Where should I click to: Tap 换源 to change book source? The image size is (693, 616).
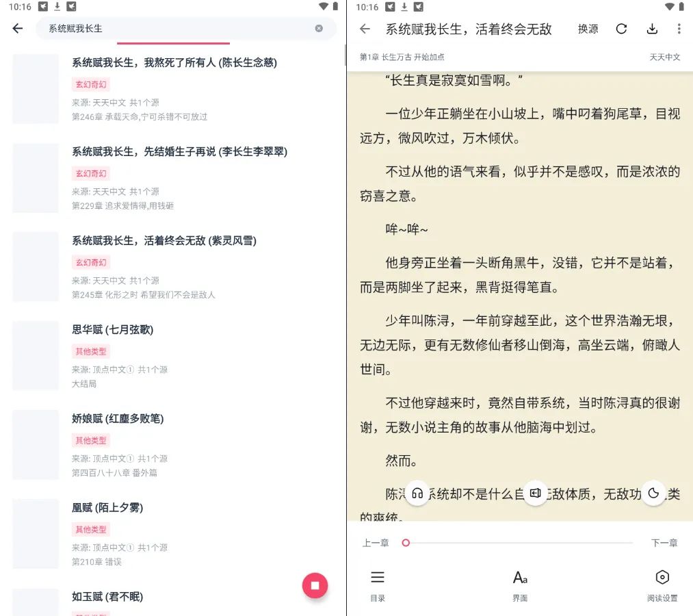(x=588, y=29)
